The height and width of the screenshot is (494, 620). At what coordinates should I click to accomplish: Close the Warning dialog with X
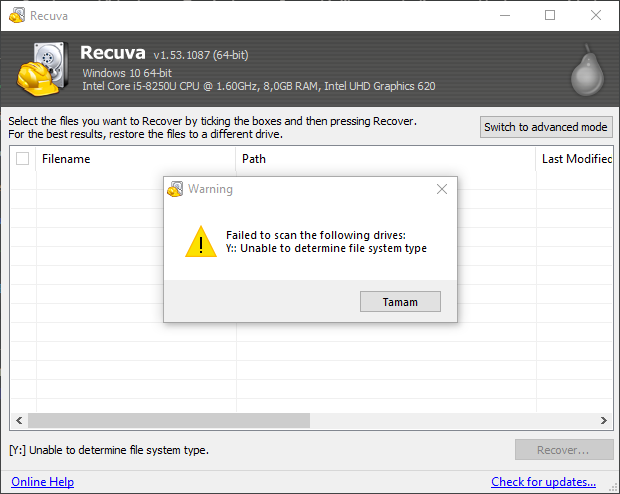(442, 189)
